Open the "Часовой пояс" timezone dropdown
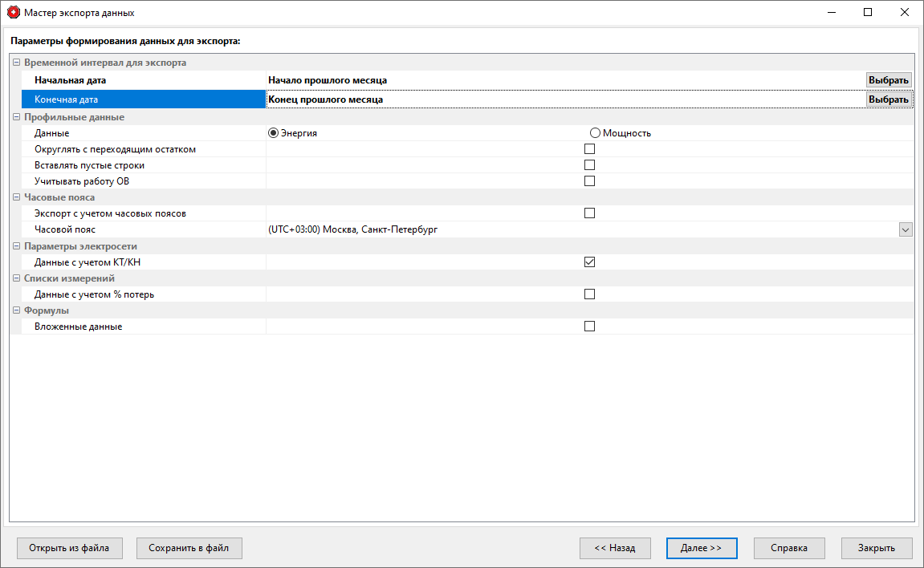The image size is (924, 568). (906, 229)
